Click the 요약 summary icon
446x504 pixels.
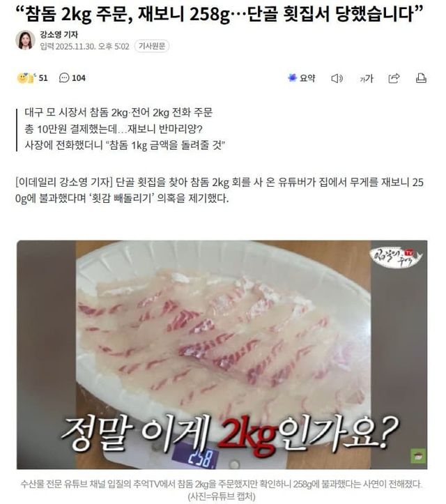(x=293, y=78)
